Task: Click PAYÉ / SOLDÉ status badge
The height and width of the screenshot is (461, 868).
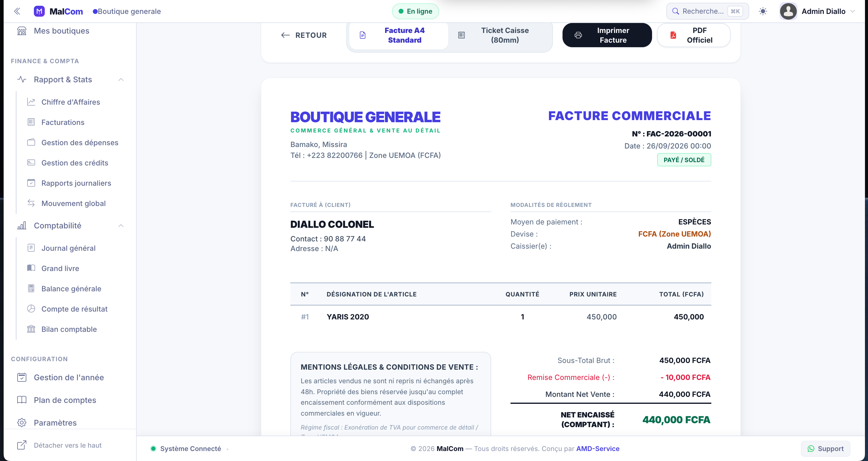Action: (684, 160)
